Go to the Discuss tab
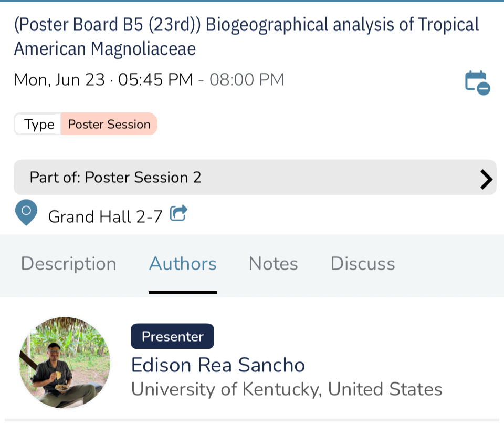 click(x=363, y=264)
